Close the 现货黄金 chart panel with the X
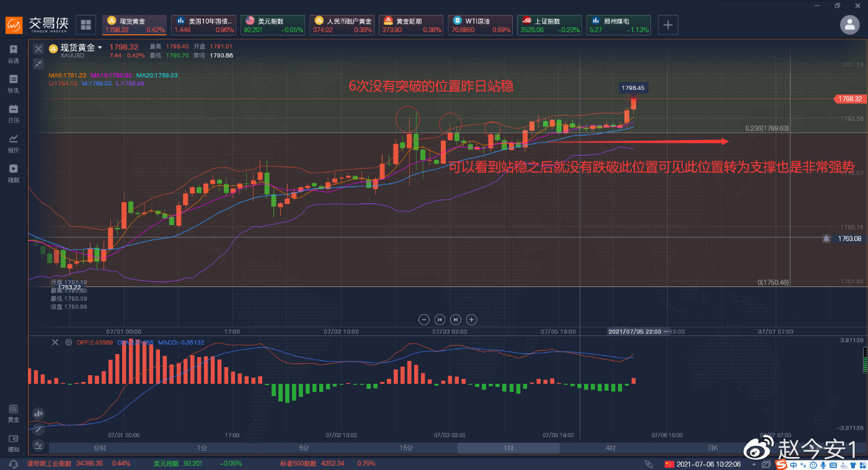 38,48
